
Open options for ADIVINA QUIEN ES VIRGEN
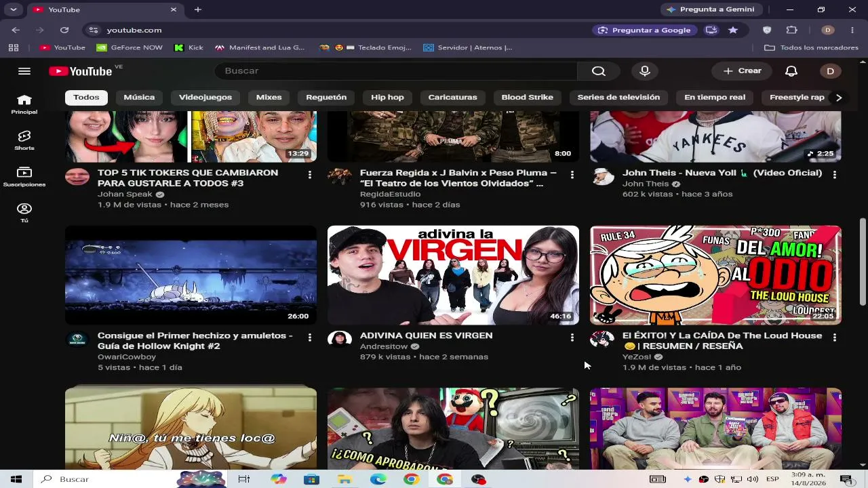click(x=572, y=338)
